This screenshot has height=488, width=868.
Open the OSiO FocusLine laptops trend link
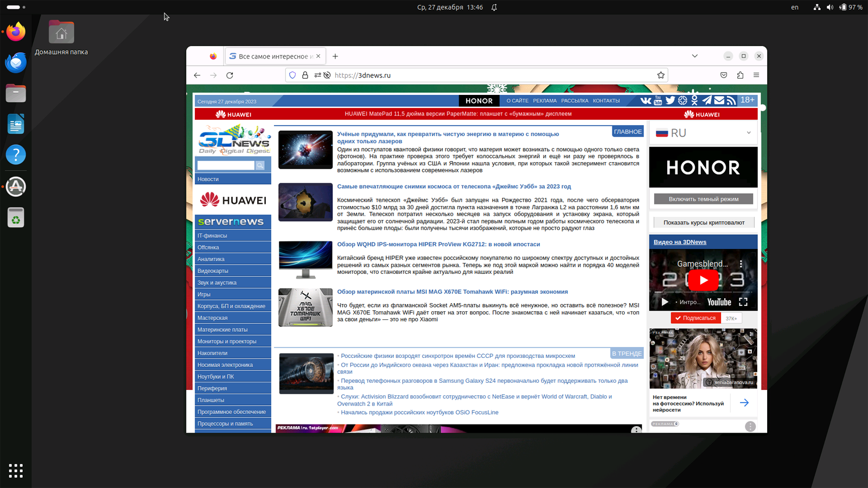tap(419, 413)
